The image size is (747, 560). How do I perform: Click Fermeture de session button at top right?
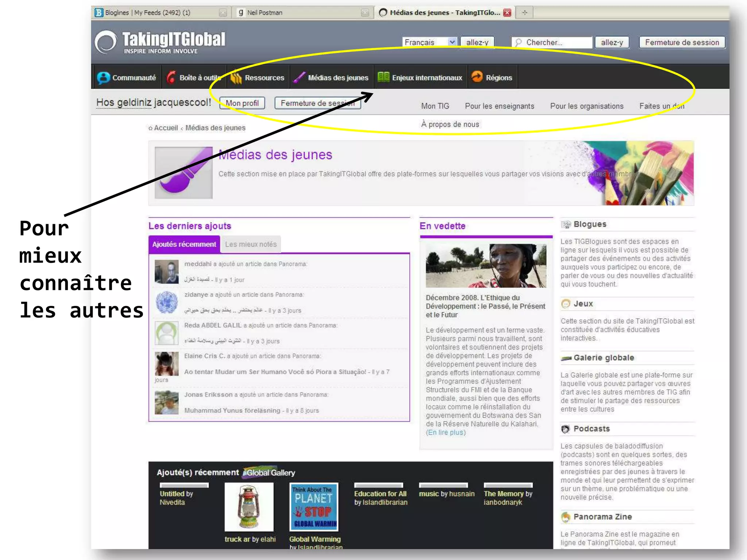682,42
